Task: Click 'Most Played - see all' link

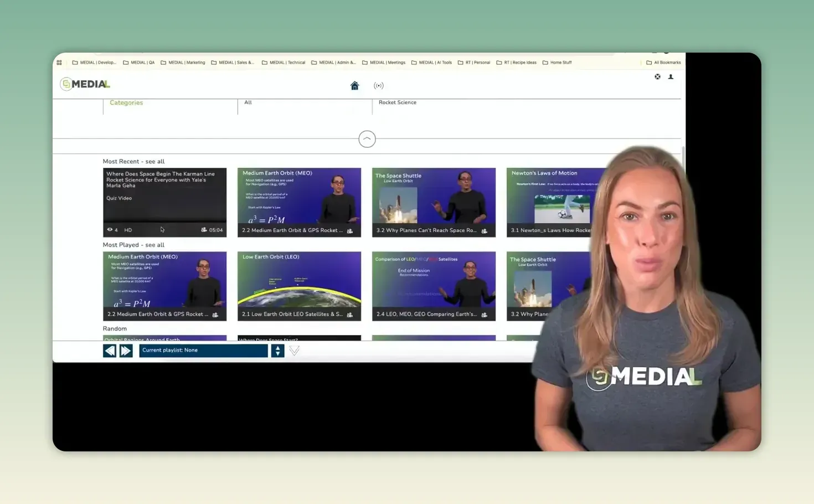Action: 133,245
